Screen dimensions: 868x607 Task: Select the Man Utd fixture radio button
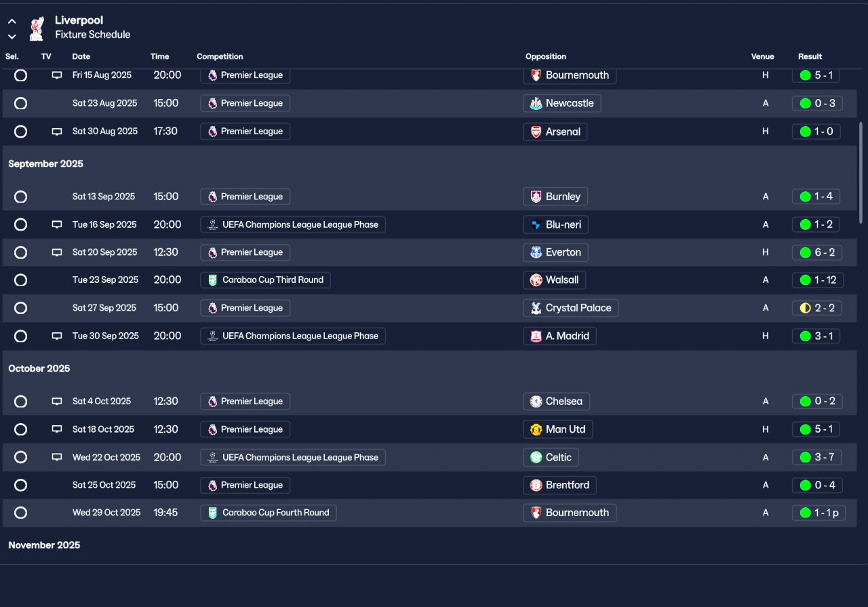click(21, 429)
